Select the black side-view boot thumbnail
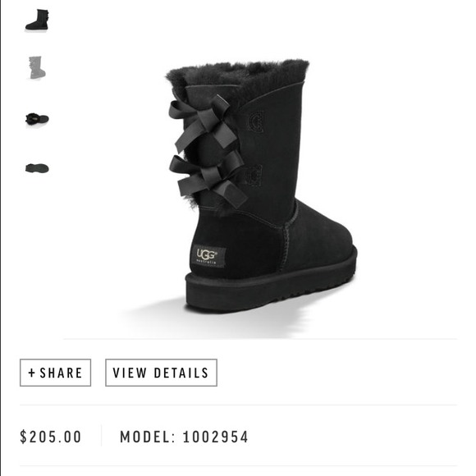 pyautogui.click(x=37, y=20)
